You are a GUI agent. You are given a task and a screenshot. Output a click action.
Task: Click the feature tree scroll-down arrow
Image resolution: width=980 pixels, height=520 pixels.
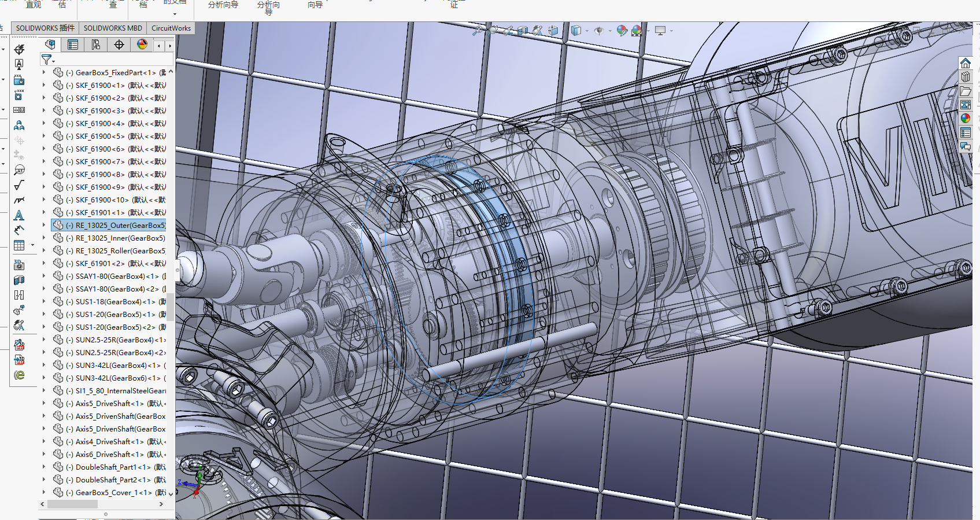point(171,494)
